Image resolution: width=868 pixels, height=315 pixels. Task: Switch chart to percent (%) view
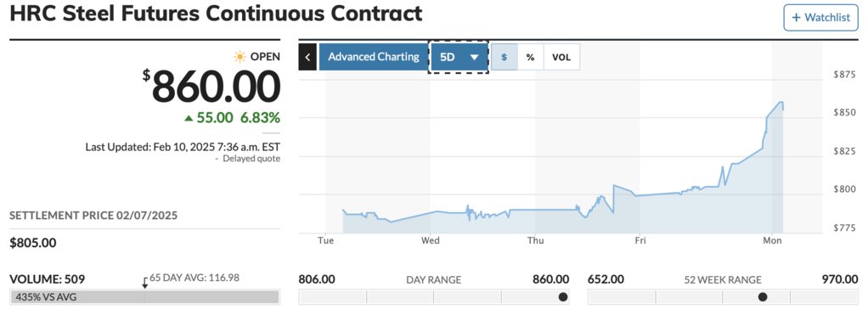530,57
